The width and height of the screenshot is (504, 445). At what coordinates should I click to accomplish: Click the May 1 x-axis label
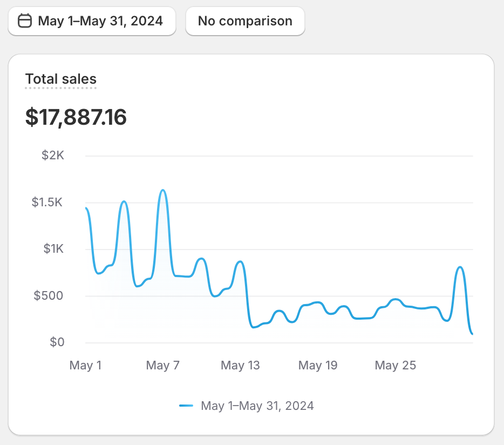pyautogui.click(x=85, y=366)
